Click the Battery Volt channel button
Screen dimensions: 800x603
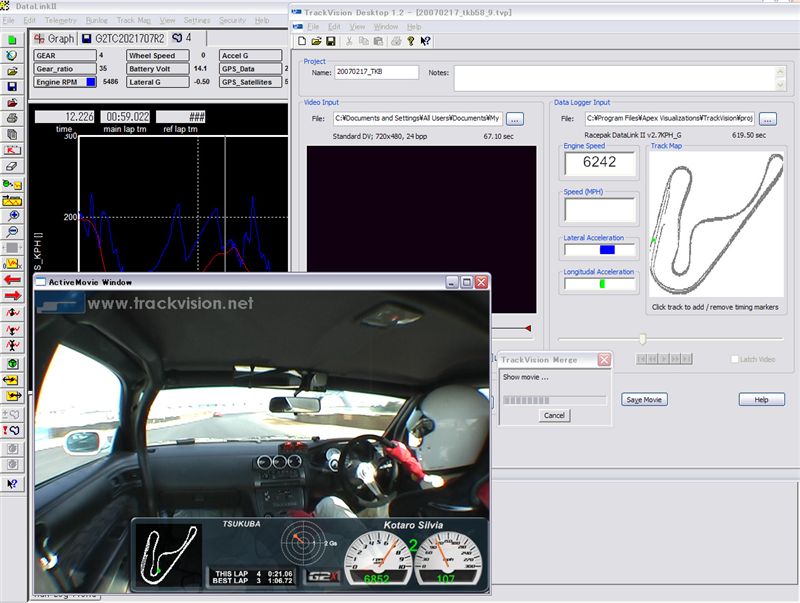(x=158, y=69)
